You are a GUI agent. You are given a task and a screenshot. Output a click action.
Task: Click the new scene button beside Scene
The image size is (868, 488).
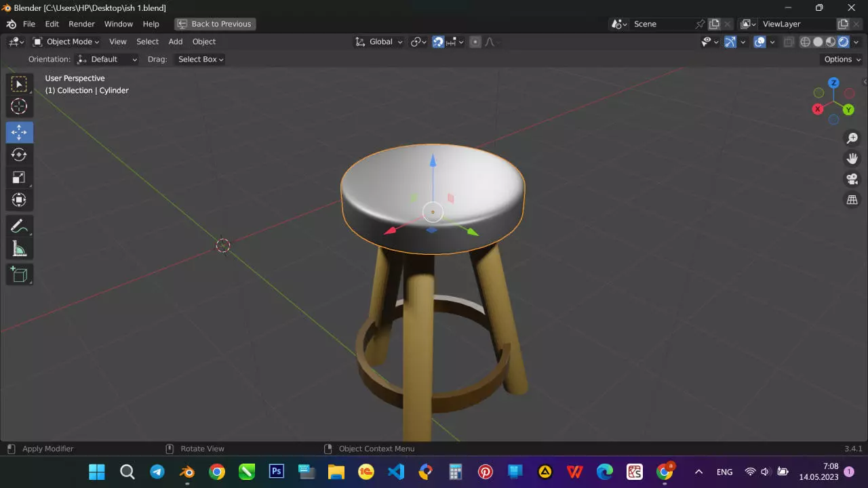[x=714, y=24]
